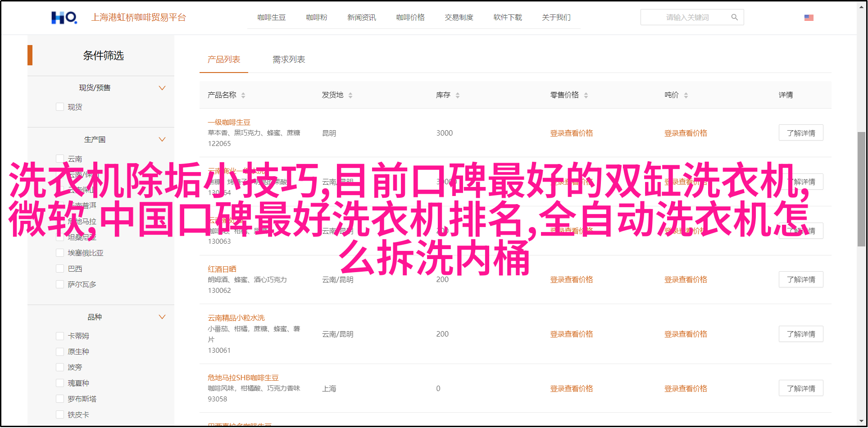Click 了解详情 for 一级咖啡生豆
This screenshot has height=428, width=868.
[801, 133]
